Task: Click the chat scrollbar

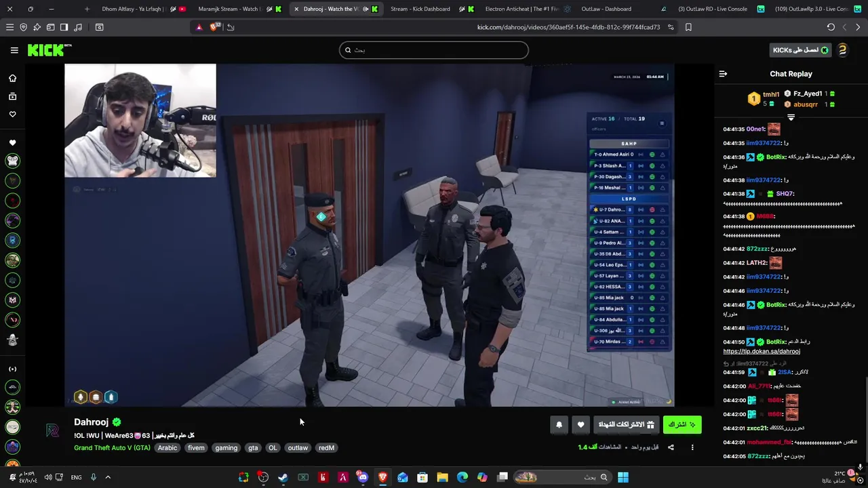Action: (x=865, y=400)
